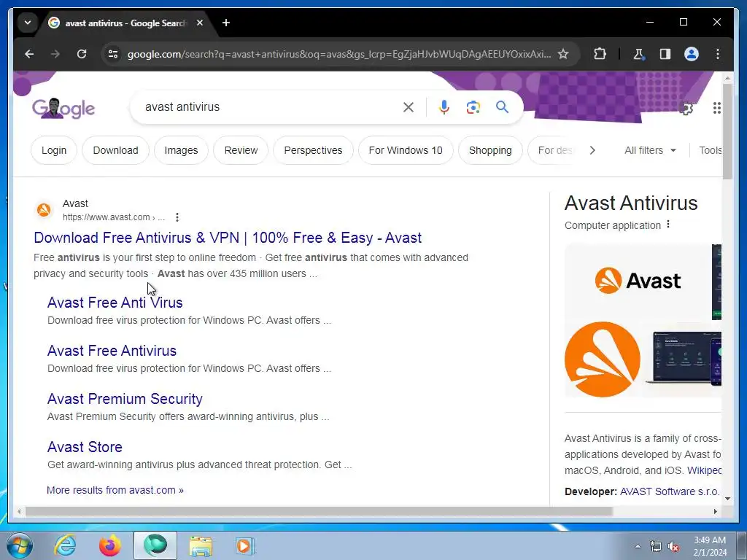Open the Avast wordmark logo image

[x=638, y=281]
